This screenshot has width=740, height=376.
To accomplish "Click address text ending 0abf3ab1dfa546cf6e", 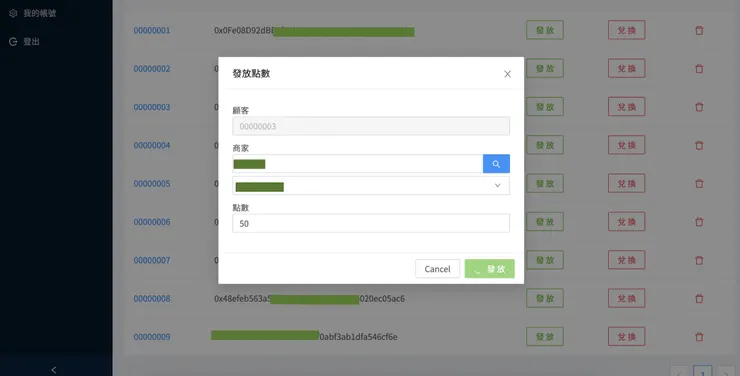I will coord(358,337).
